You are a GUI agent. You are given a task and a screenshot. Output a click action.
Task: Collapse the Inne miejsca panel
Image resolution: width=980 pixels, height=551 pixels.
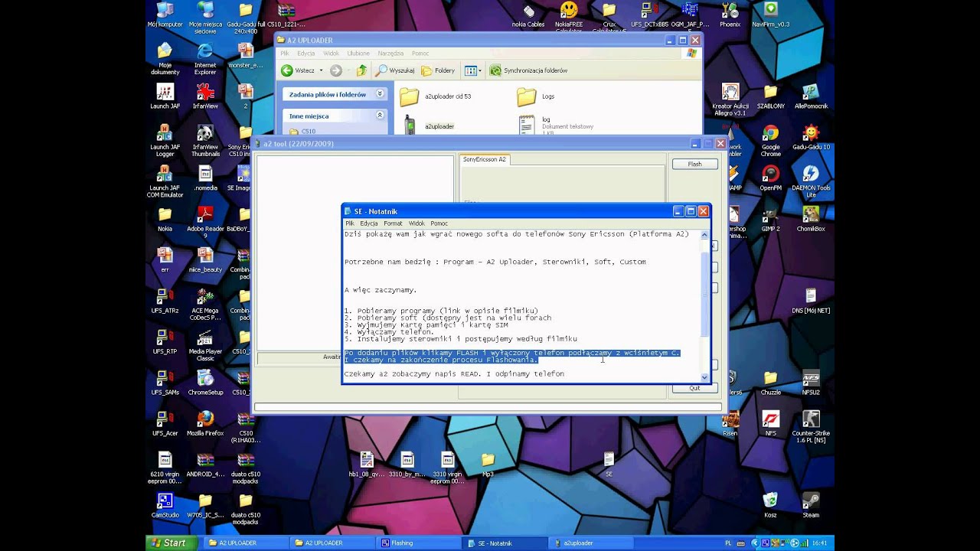379,116
